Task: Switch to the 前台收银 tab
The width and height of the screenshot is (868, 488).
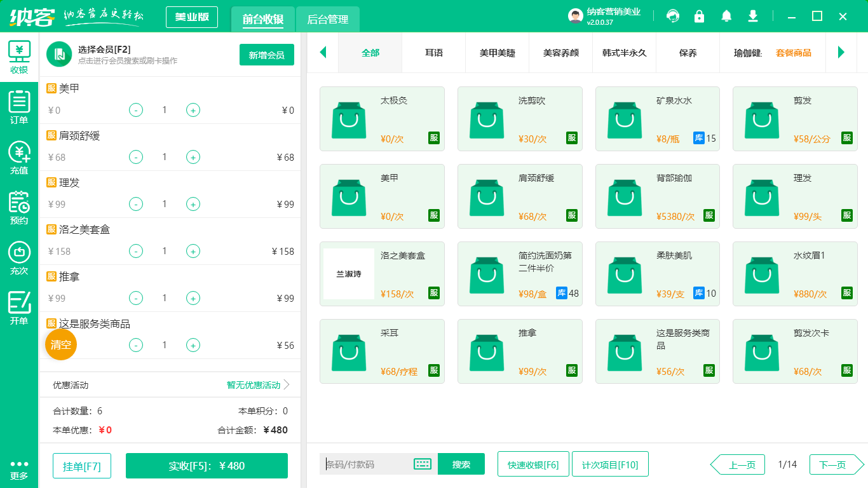Action: [263, 19]
